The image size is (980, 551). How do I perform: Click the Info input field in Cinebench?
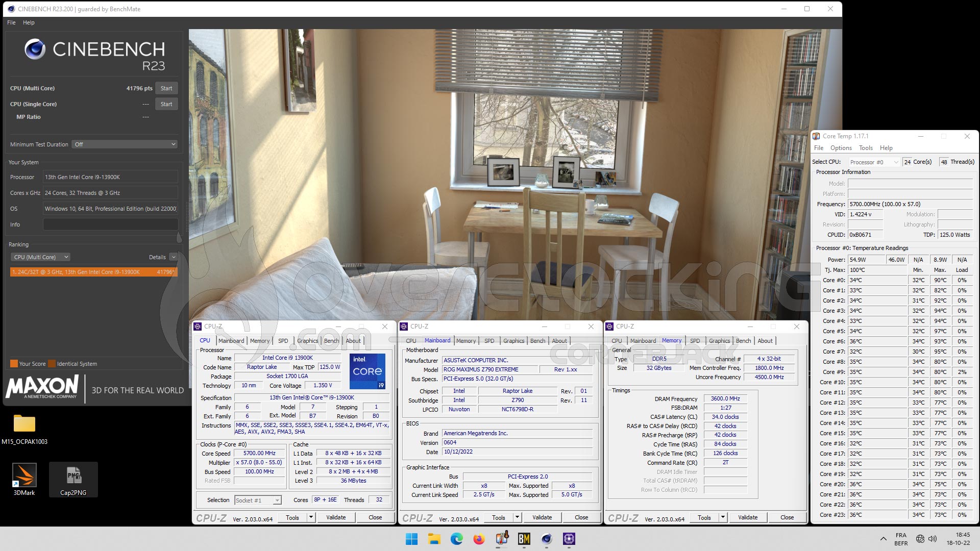pos(110,224)
